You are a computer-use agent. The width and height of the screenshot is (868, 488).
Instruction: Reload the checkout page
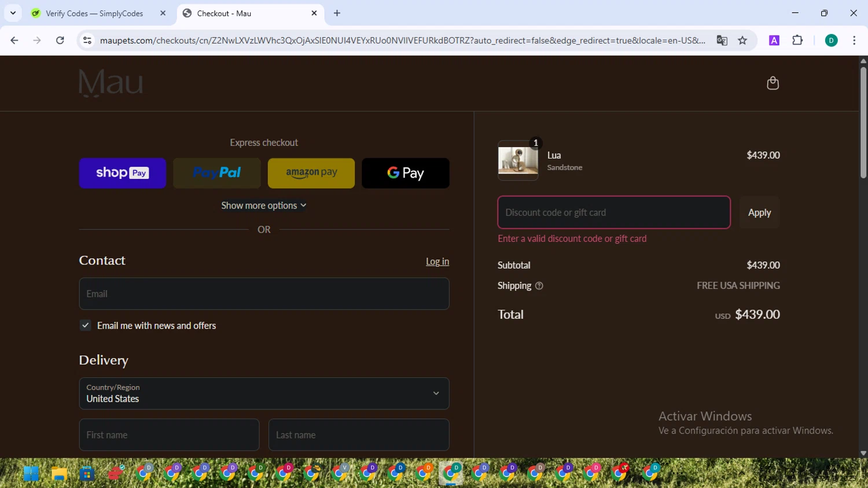[60, 41]
